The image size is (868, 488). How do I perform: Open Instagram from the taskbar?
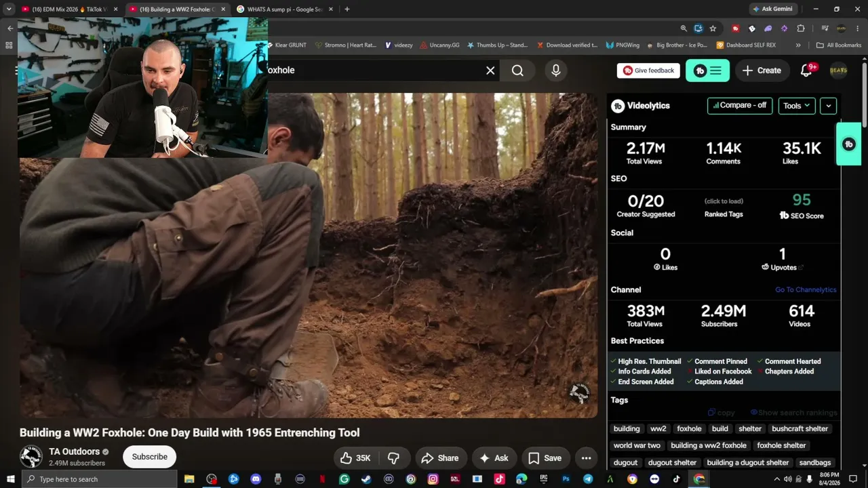(433, 479)
